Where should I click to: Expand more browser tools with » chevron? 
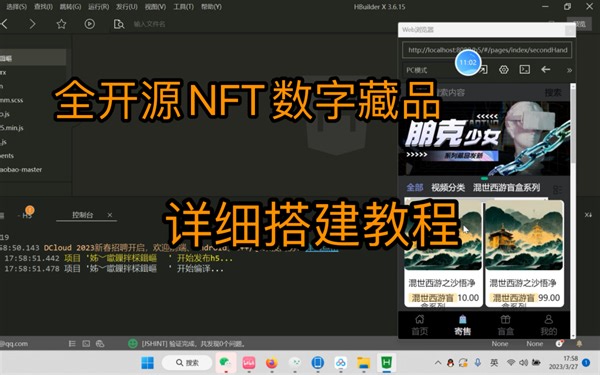pos(569,70)
